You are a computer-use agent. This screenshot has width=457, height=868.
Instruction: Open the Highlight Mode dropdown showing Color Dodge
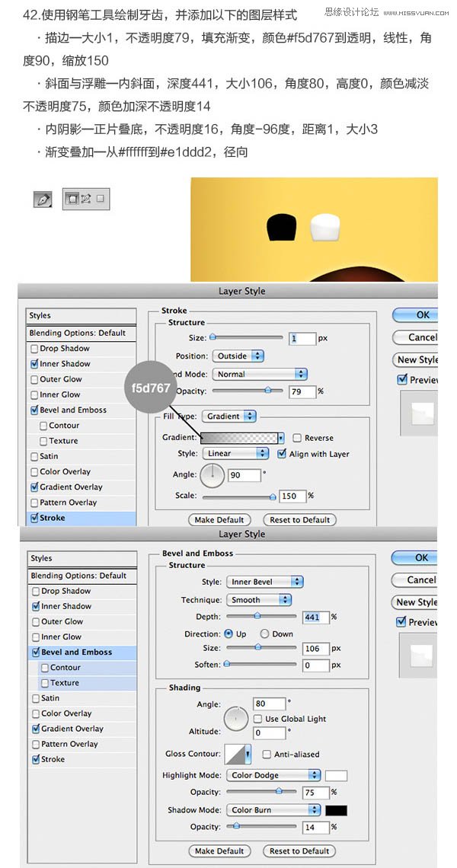pyautogui.click(x=273, y=776)
